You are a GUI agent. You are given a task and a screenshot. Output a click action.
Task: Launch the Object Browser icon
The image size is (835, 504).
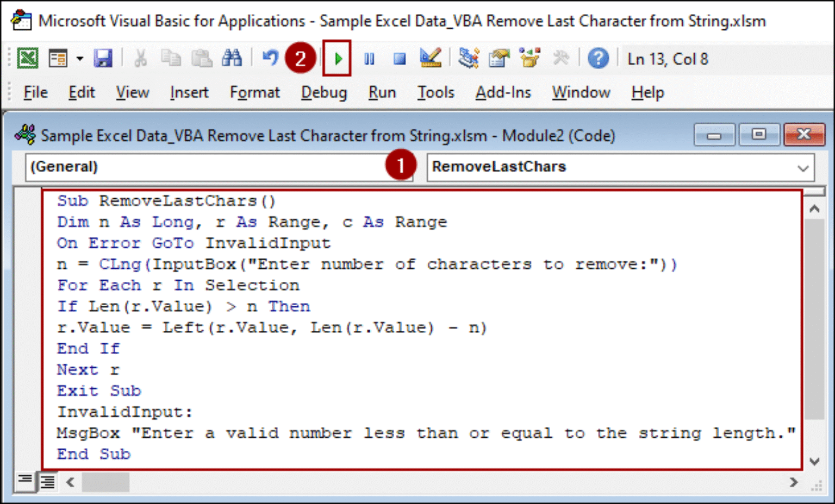pyautogui.click(x=530, y=58)
